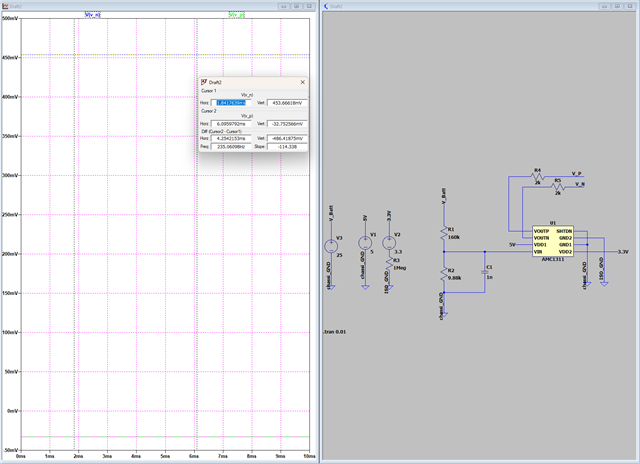Maximize the schematic window
The image size is (640, 464).
[x=617, y=6]
